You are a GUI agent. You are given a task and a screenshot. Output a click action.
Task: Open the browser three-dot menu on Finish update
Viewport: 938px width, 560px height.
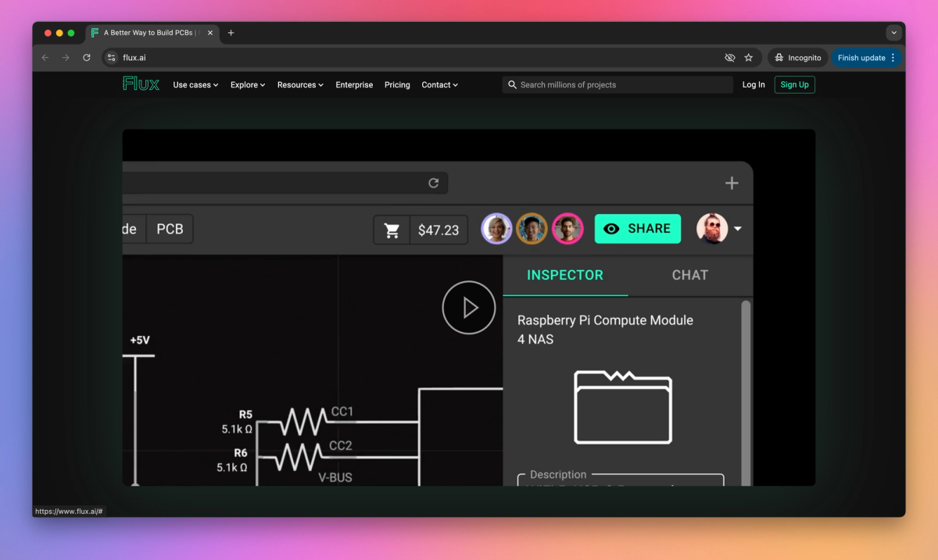click(x=893, y=58)
